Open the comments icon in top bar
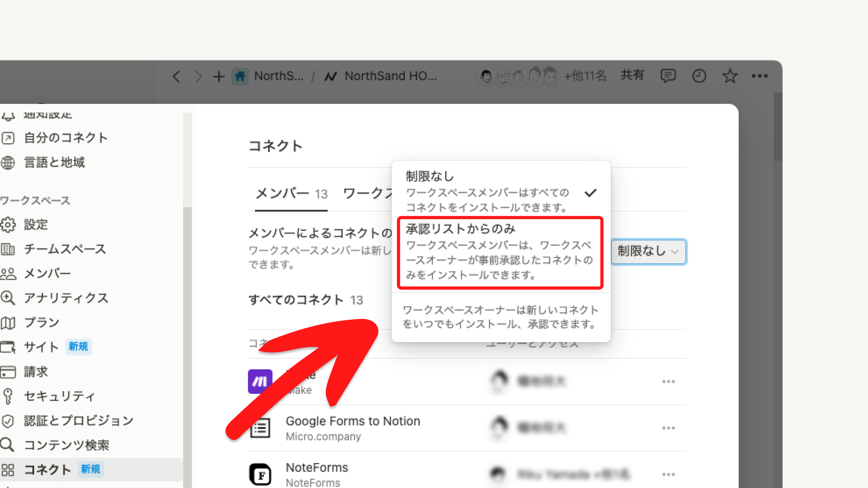The height and width of the screenshot is (488, 868). pyautogui.click(x=668, y=76)
